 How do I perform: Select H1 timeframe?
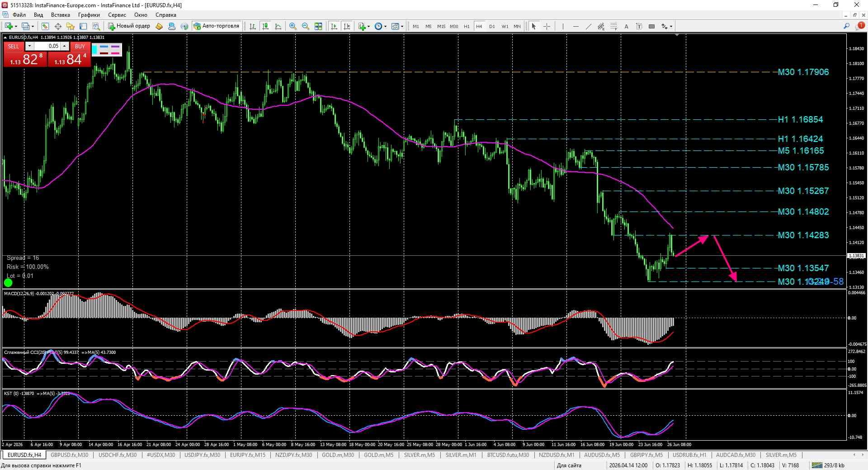coord(467,26)
